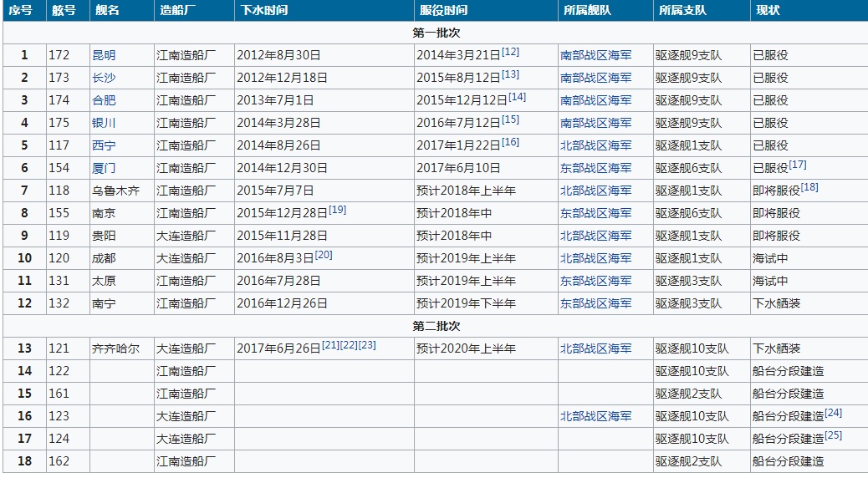
Task: Click the 第一批次 section heading
Action: point(437,33)
